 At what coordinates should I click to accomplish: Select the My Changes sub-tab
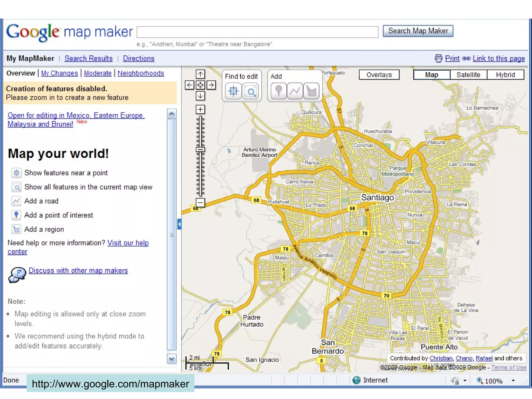point(59,73)
